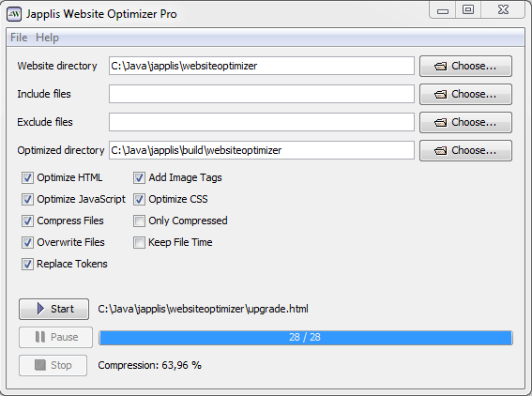Viewport: 532px width, 396px height.
Task: Click into the Website directory field
Action: pyautogui.click(x=262, y=66)
